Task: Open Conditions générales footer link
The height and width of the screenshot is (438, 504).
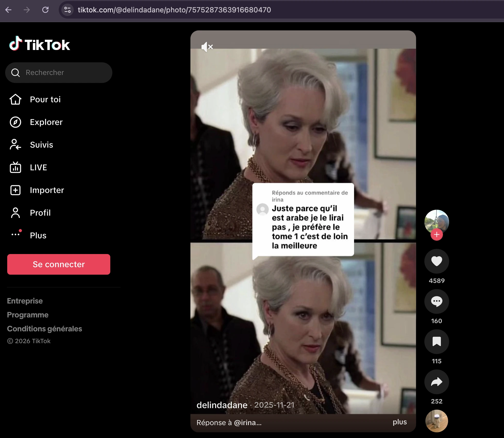Action: click(x=44, y=329)
